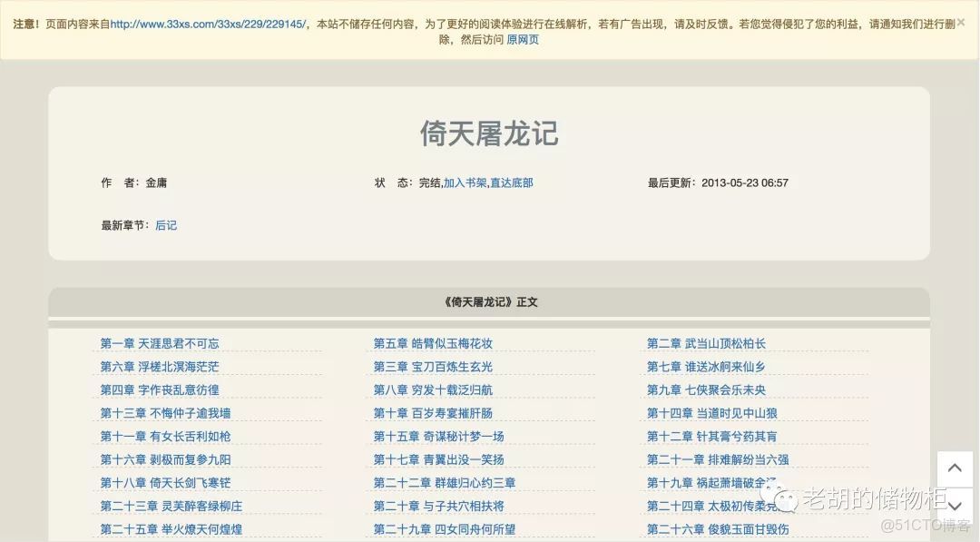Click 加入书架 to add to bookshelf
The width and height of the screenshot is (980, 542).
(x=464, y=182)
